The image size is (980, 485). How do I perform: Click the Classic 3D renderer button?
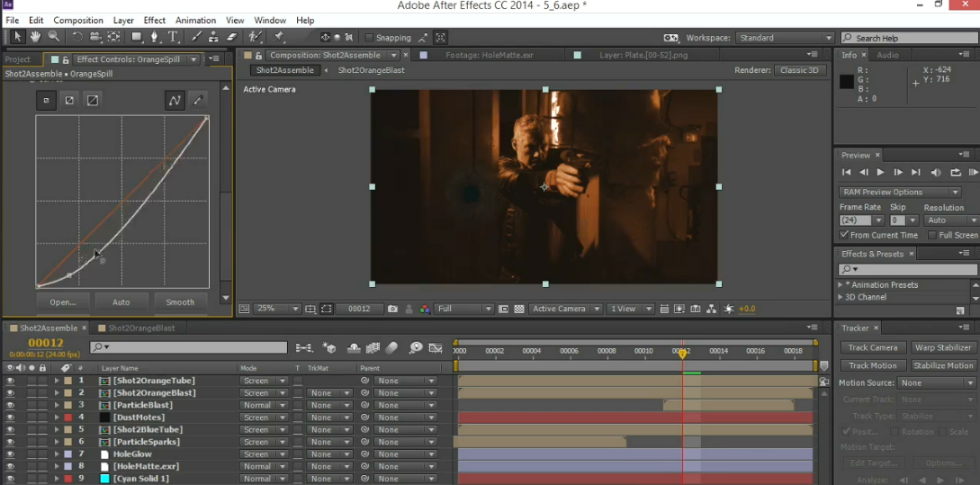point(799,70)
